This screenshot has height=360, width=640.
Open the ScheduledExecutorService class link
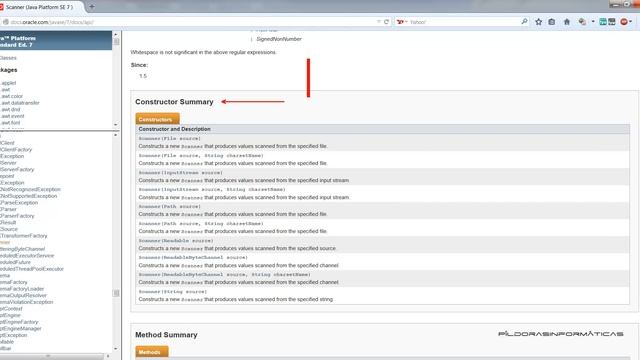(x=27, y=256)
